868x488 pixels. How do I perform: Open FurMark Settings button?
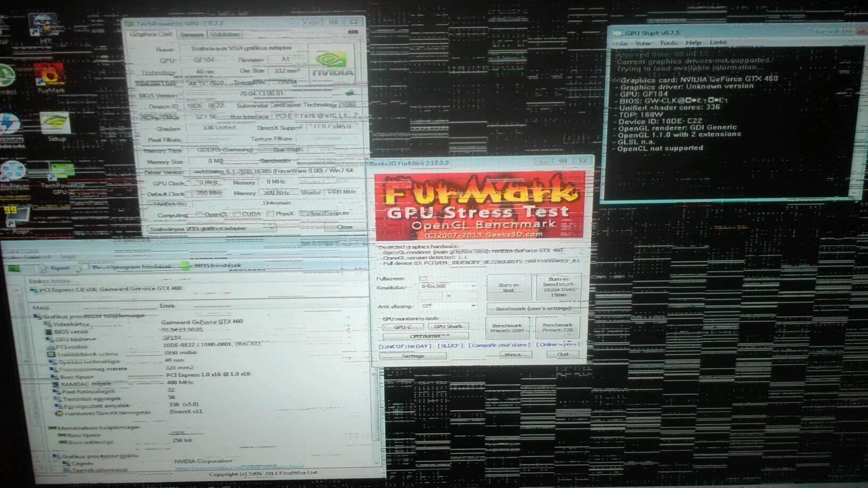point(413,356)
